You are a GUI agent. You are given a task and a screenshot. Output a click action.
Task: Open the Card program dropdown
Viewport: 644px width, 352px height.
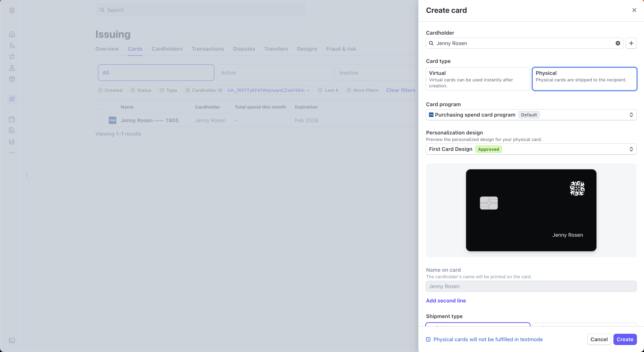tap(531, 115)
